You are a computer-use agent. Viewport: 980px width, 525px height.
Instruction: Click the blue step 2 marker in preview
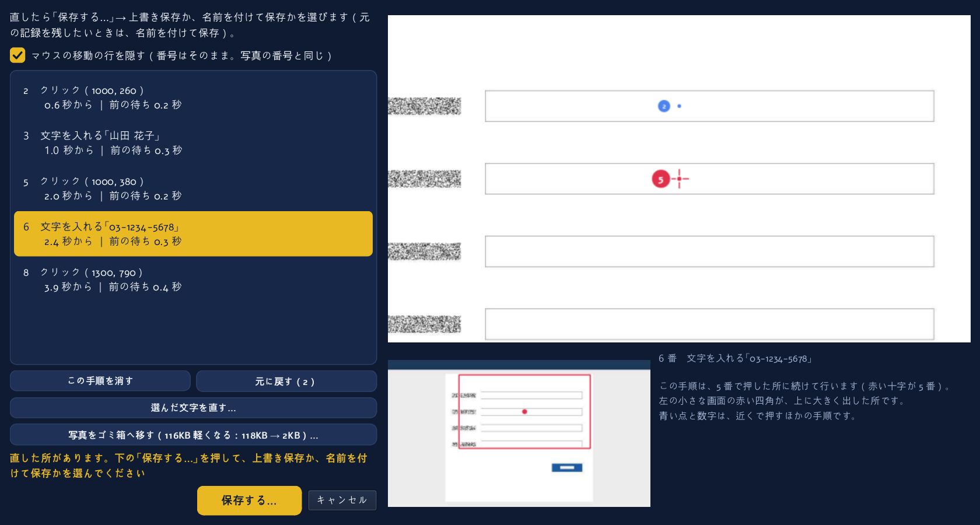tap(664, 106)
